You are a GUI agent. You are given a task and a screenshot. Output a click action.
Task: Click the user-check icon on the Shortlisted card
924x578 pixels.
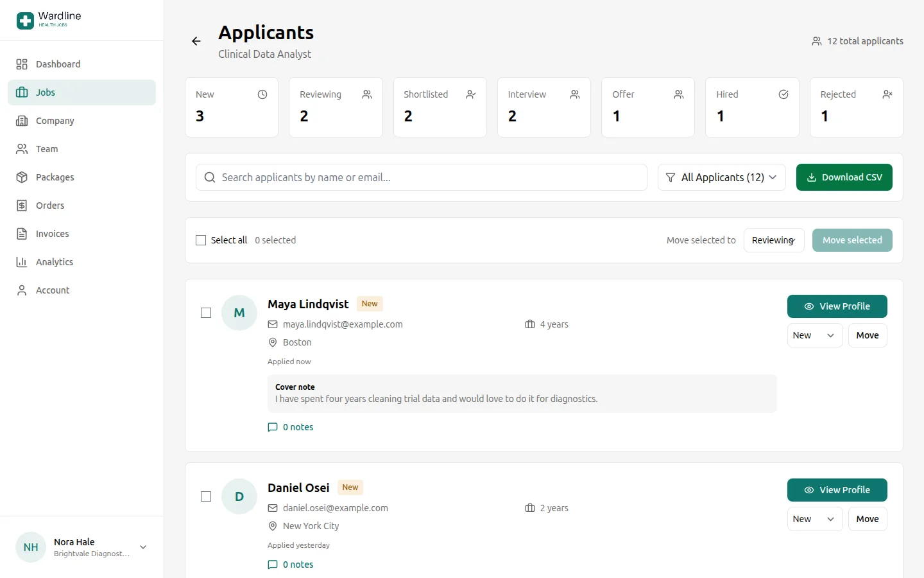(471, 94)
